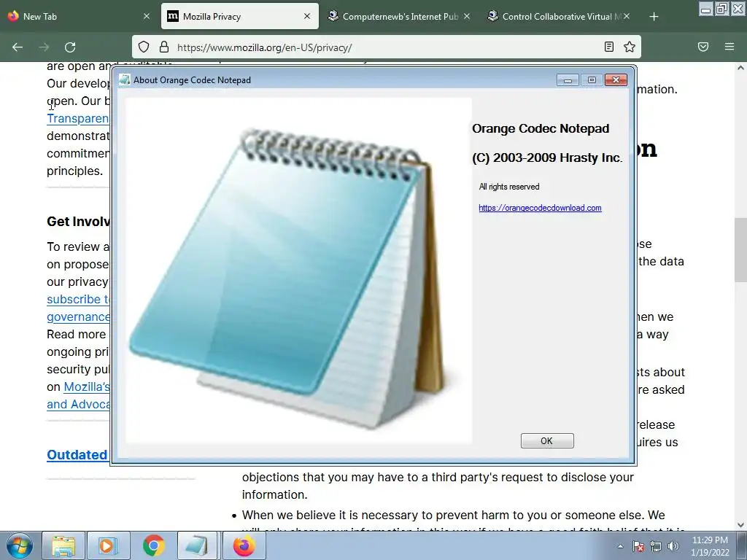Viewport: 747px width, 560px height.
Task: Open the Save to Pocket icon
Action: pos(703,47)
